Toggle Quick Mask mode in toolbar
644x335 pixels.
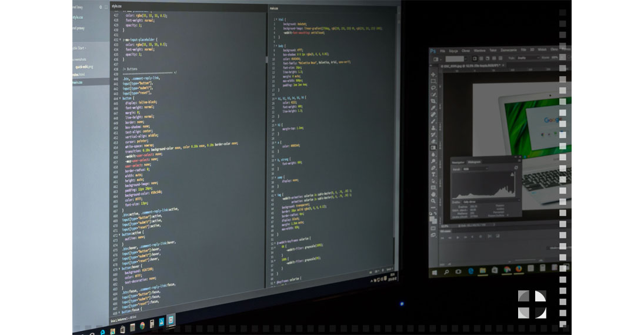pos(433,228)
